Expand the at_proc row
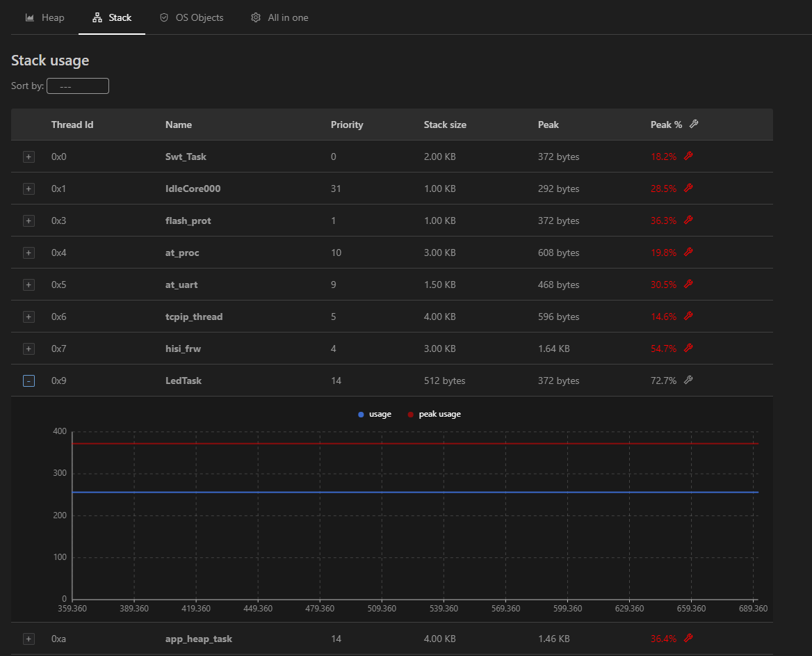The height and width of the screenshot is (656, 812). click(x=29, y=253)
